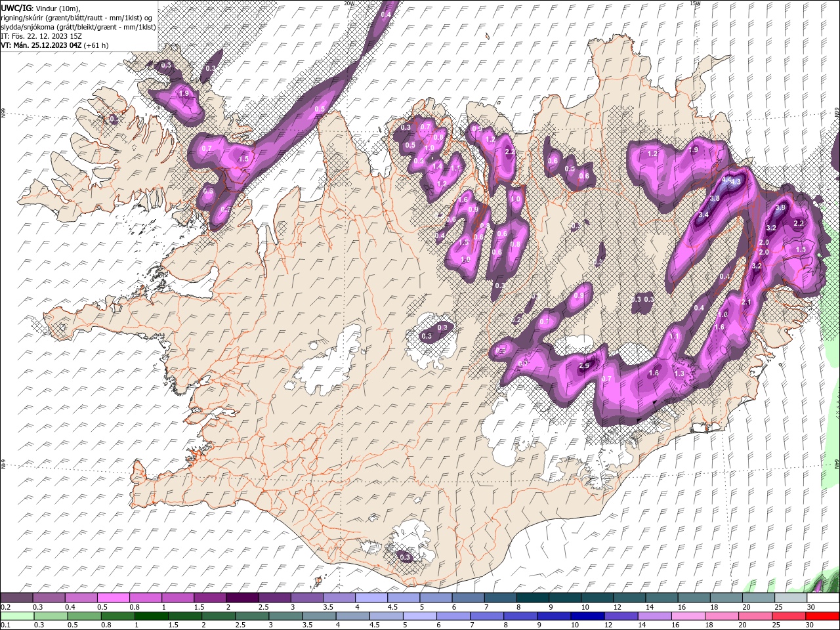Click the upper legend swatch starting at 6
The height and width of the screenshot is (630, 840).
[x=468, y=598]
